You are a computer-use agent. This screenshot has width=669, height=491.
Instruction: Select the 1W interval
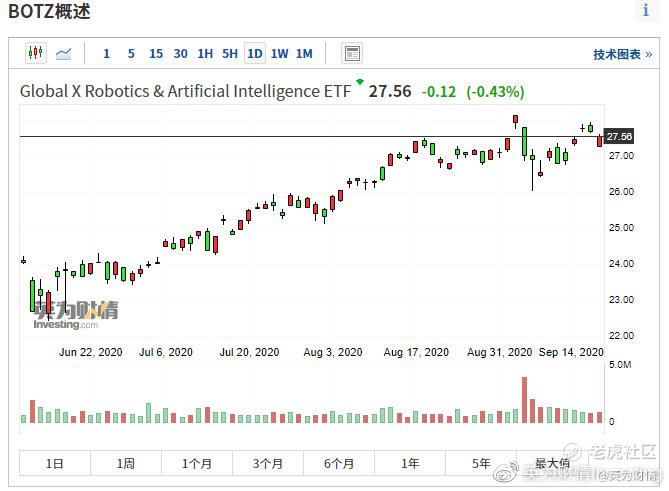[x=279, y=54]
